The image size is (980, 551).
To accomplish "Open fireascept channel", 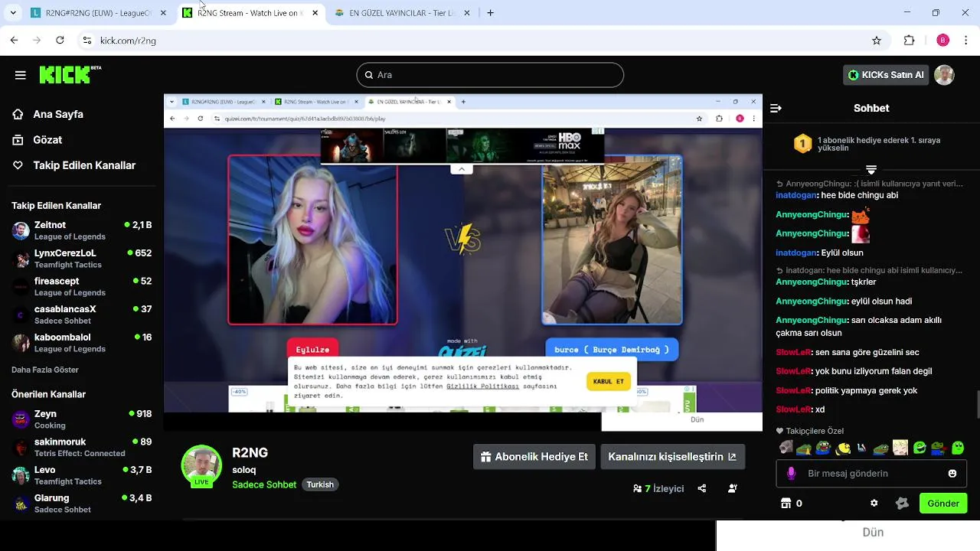I will [81, 286].
